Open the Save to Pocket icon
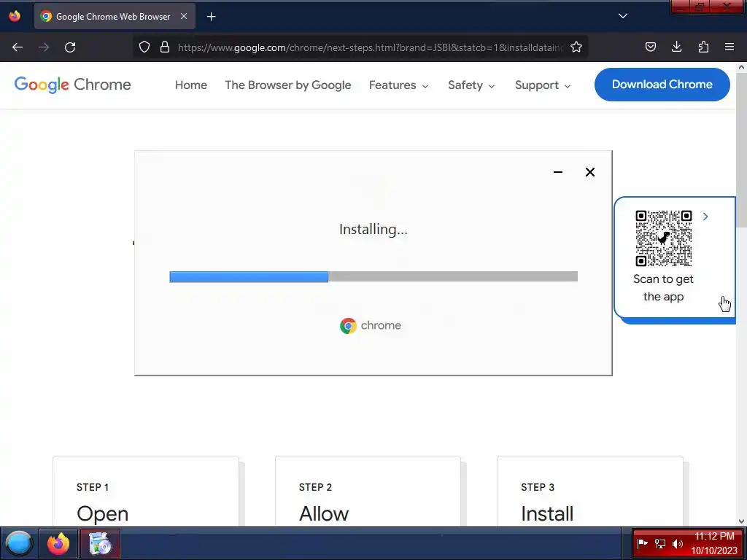 [650, 47]
